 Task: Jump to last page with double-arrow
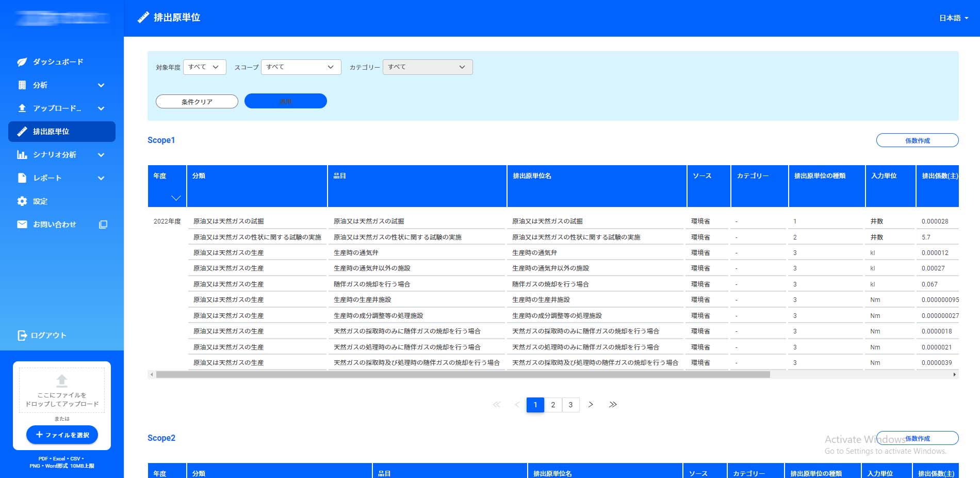pyautogui.click(x=613, y=405)
